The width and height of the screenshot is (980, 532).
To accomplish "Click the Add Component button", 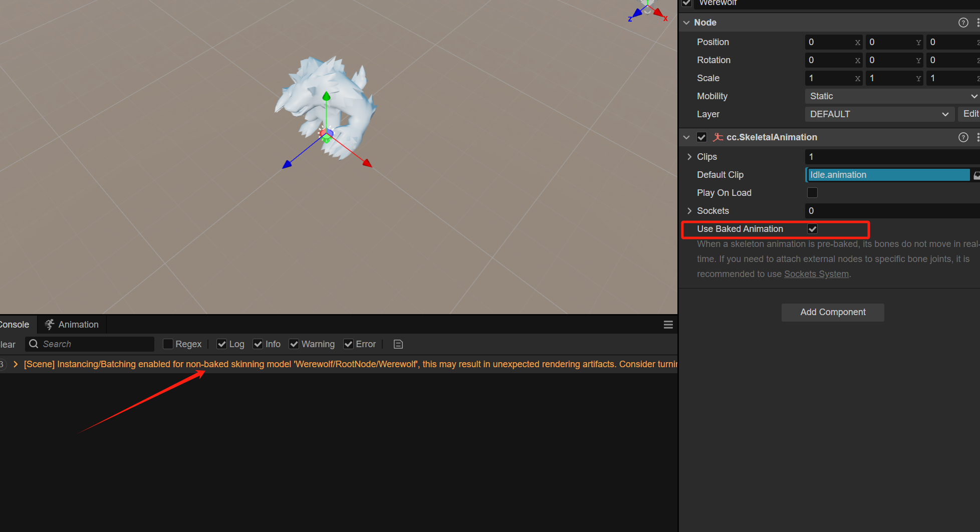I will [833, 312].
